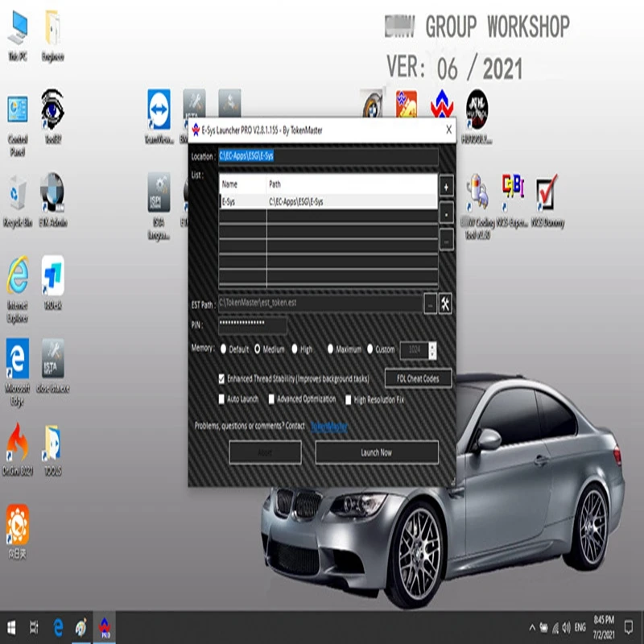Uncheck Enhanced Thread Stability checkbox
Viewport: 644px width, 644px height.
click(222, 378)
